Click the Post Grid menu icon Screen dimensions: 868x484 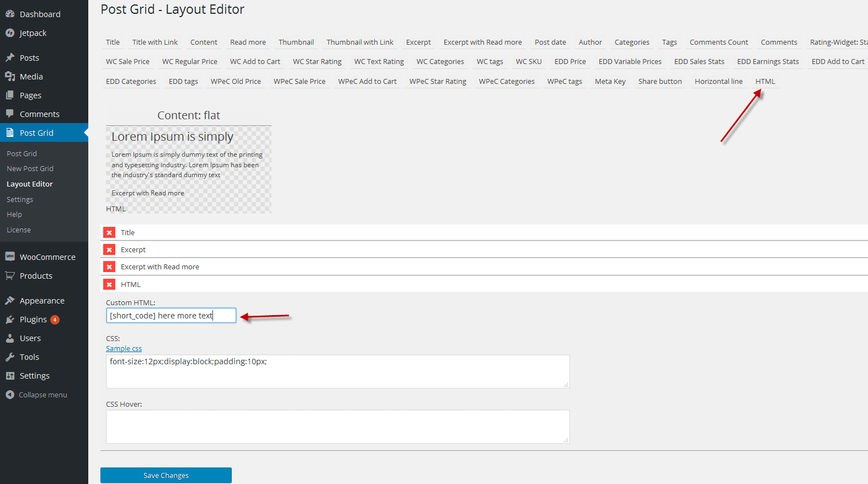[10, 132]
